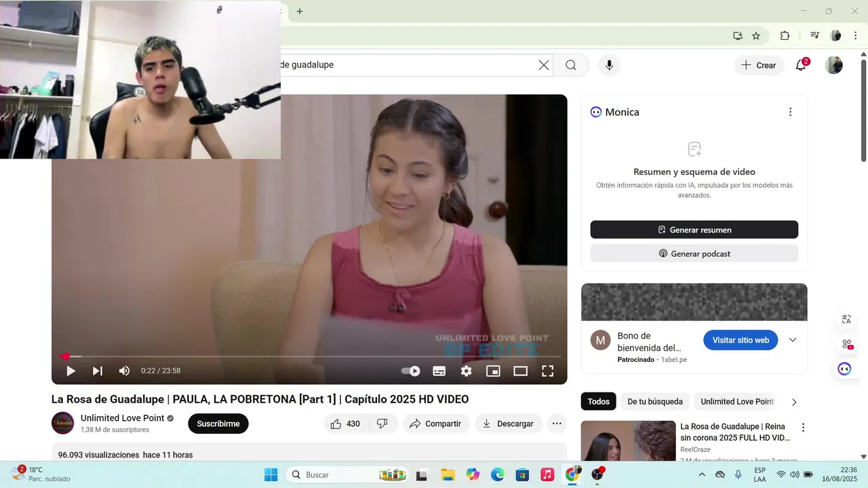Open the Windows Start menu

(271, 474)
